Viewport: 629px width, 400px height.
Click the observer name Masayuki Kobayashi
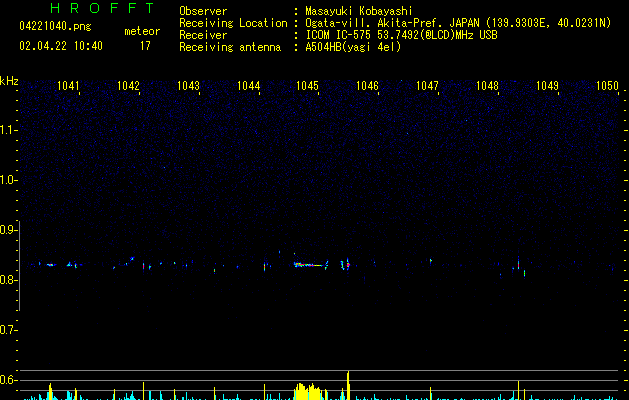(x=359, y=11)
